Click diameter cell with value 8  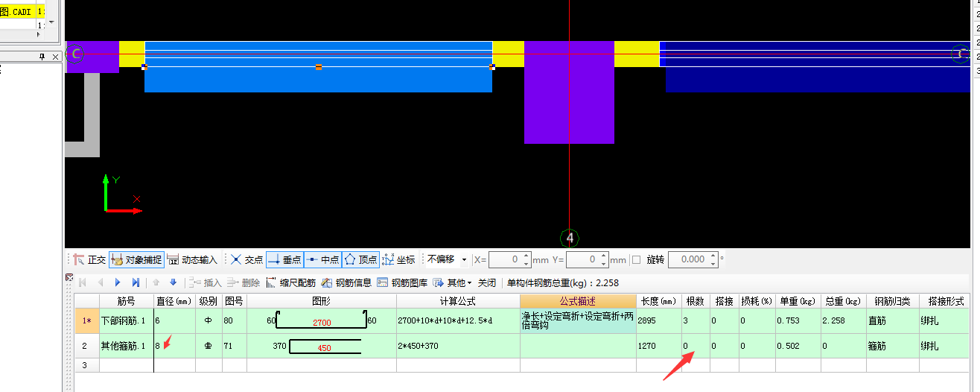(174, 346)
